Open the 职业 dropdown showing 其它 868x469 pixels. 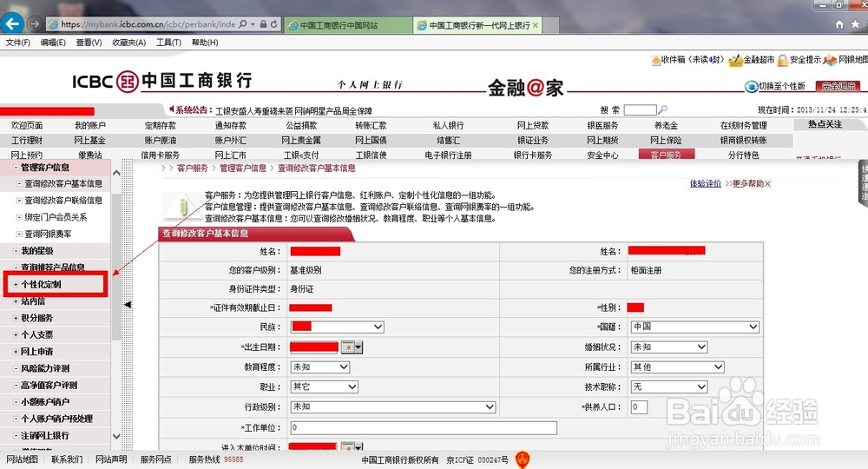(x=324, y=387)
